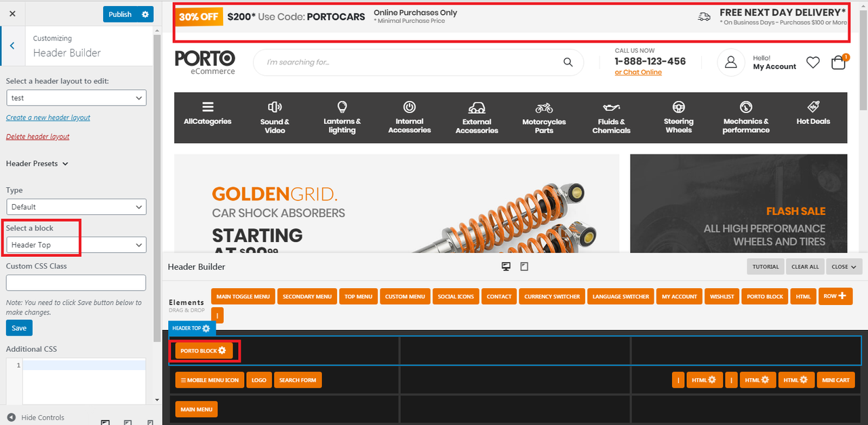Screen dimensions: 868x425
Task: Click the Hide Controls arrow icon
Action: pos(12,418)
